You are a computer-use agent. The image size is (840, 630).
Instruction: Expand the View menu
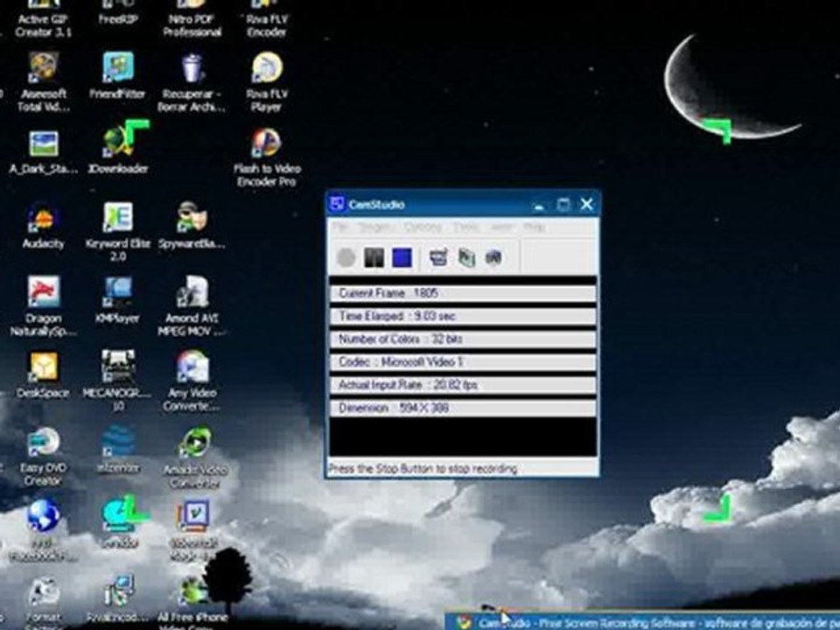point(501,227)
